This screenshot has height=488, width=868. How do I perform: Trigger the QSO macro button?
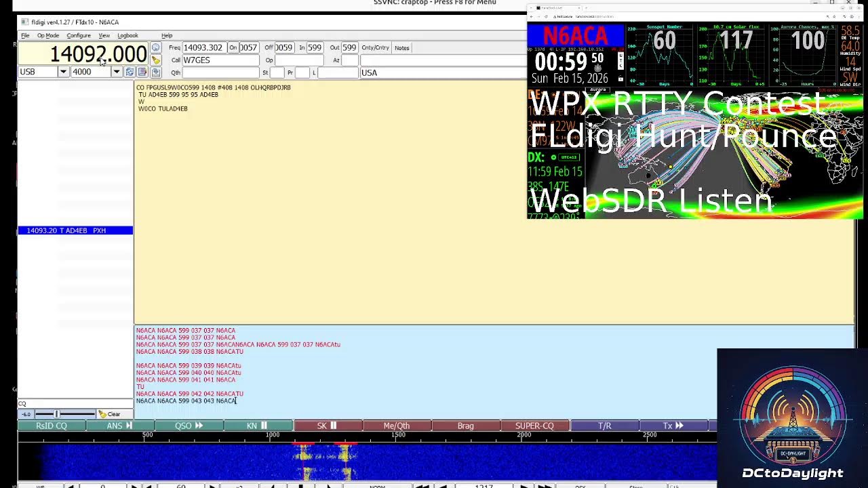pos(189,426)
